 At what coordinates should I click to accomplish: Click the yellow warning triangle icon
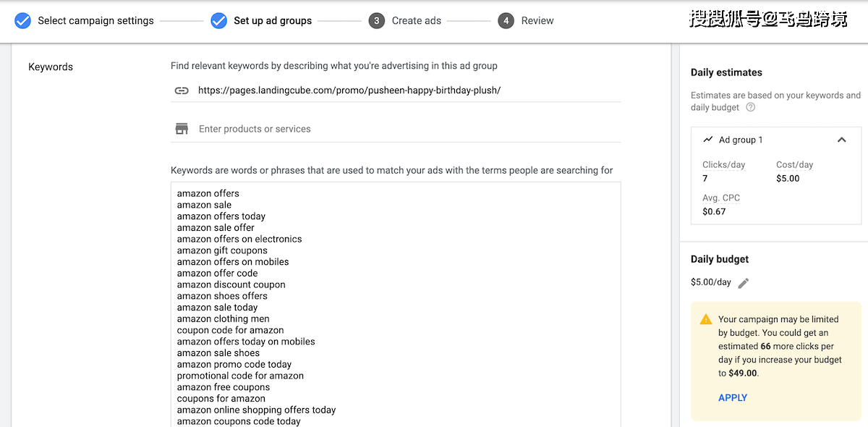706,319
